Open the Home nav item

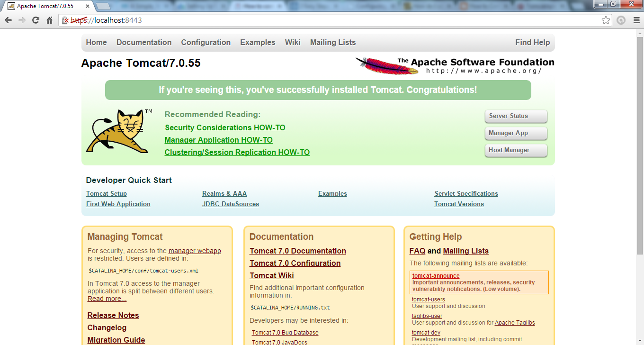coord(97,42)
